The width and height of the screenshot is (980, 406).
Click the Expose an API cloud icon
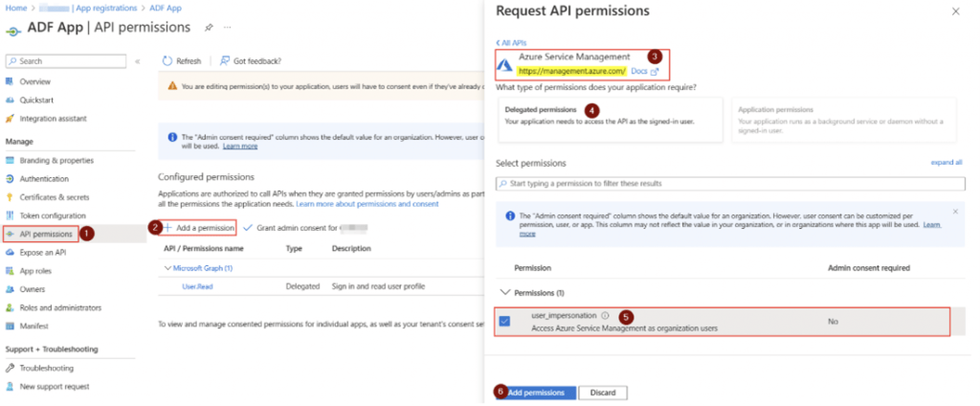pyautogui.click(x=10, y=253)
